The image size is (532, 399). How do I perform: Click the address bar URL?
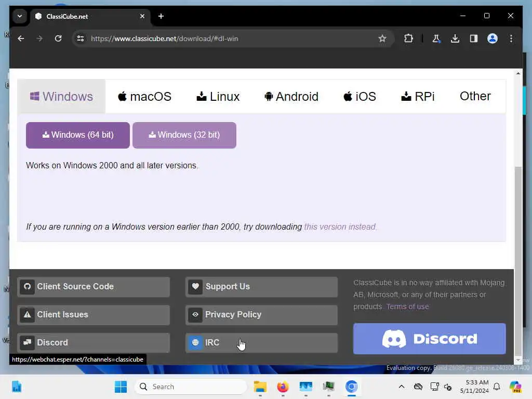coord(165,38)
